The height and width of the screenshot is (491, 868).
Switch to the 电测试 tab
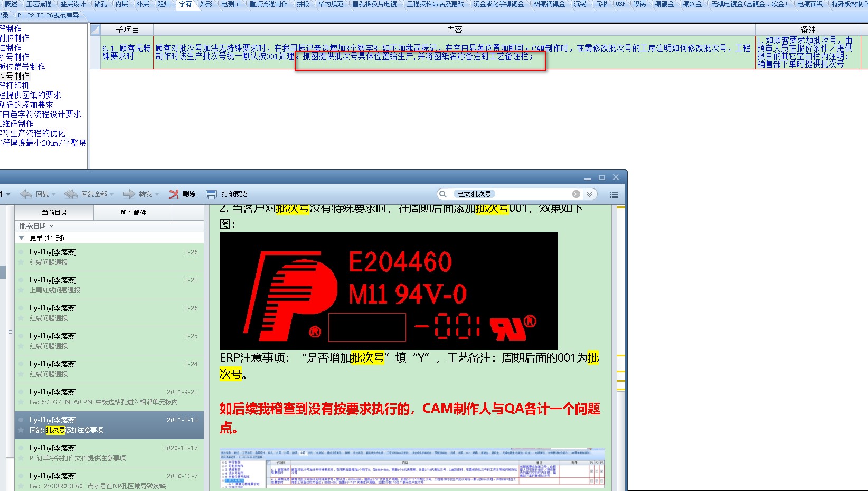coord(231,4)
